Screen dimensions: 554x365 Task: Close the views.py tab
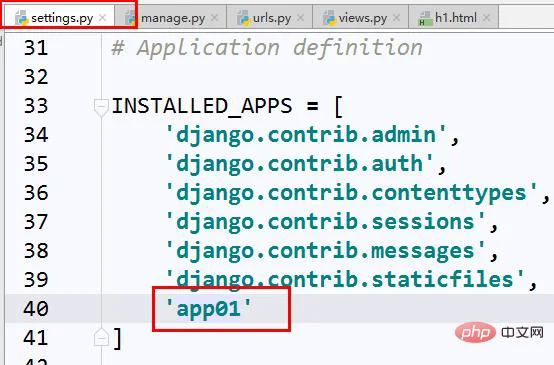coord(396,17)
